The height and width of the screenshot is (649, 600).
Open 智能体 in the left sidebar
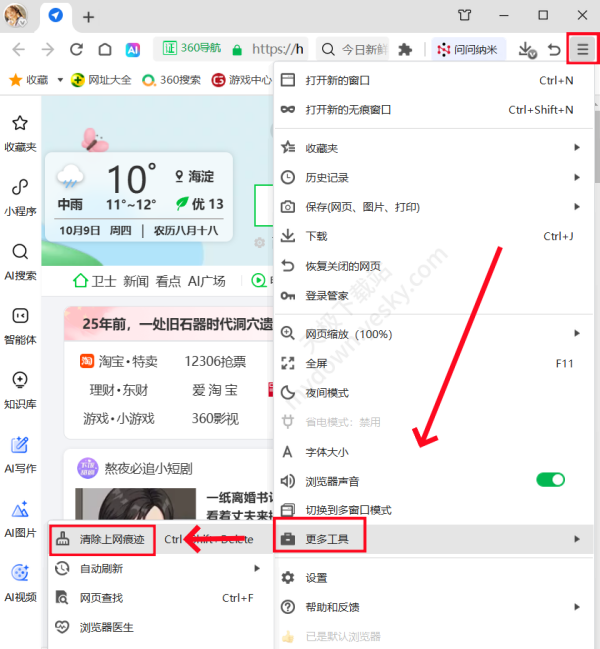(20, 324)
